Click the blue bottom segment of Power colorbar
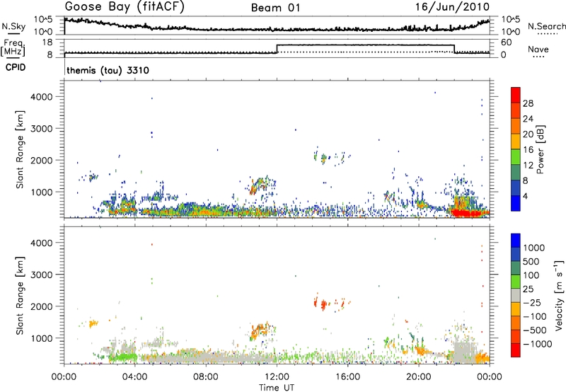 [516, 203]
